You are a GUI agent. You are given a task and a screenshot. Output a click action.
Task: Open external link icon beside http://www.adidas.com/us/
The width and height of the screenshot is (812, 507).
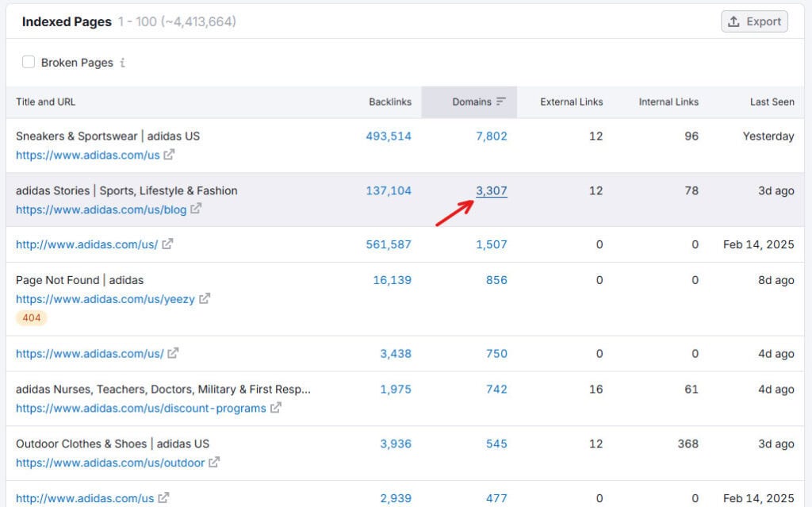(x=167, y=244)
